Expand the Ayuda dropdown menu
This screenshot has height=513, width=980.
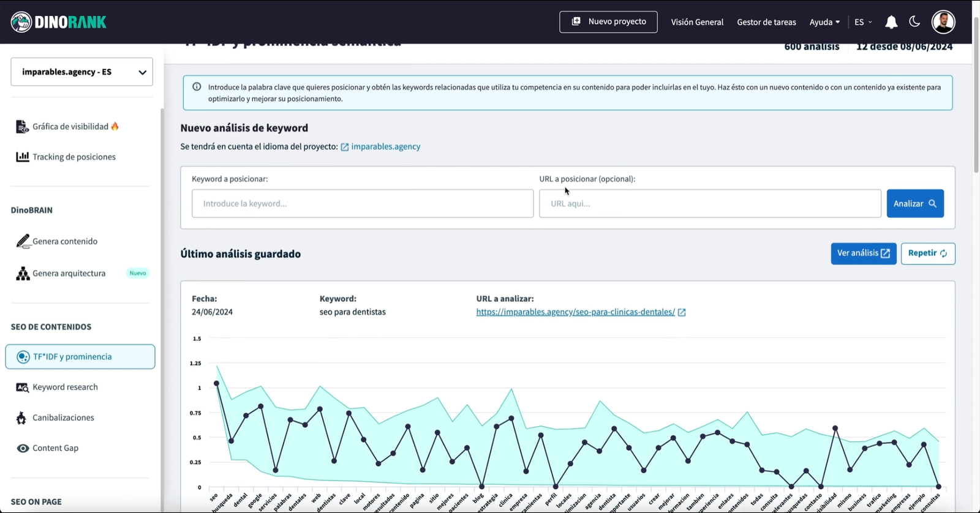[824, 22]
